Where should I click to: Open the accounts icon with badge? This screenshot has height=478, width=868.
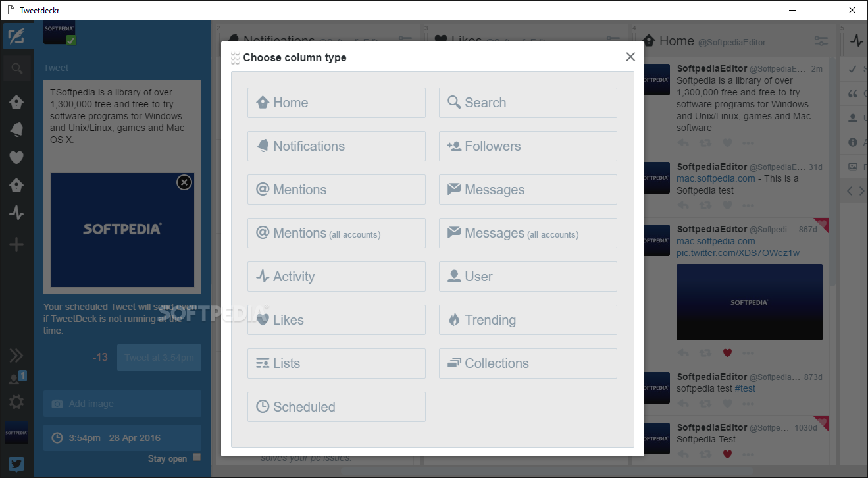pos(16,378)
